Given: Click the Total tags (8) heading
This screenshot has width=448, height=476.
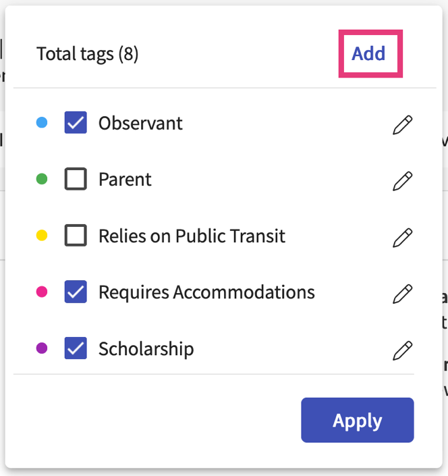Looking at the screenshot, I should (87, 54).
